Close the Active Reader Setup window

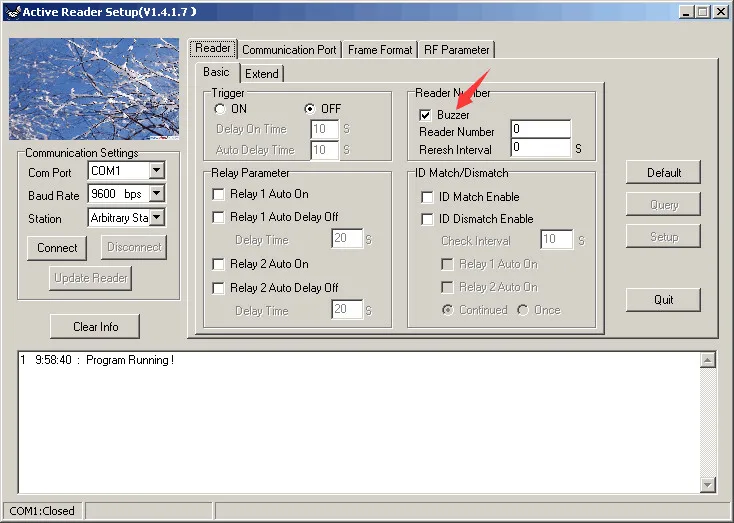point(721,12)
